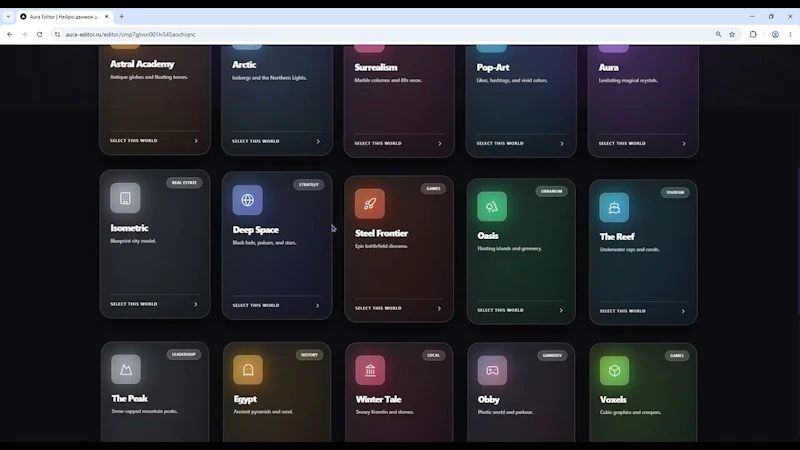Click the Winter Tale card title

tap(379, 399)
